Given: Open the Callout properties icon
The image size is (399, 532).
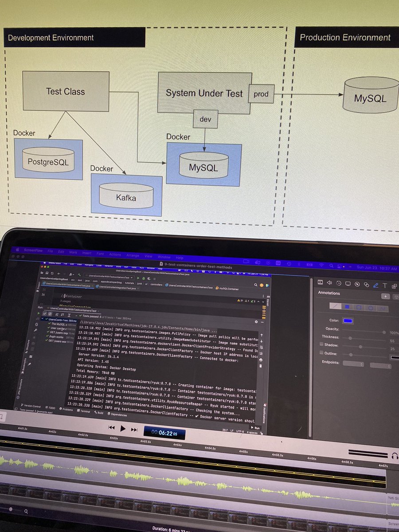Looking at the screenshot, I should (x=357, y=284).
